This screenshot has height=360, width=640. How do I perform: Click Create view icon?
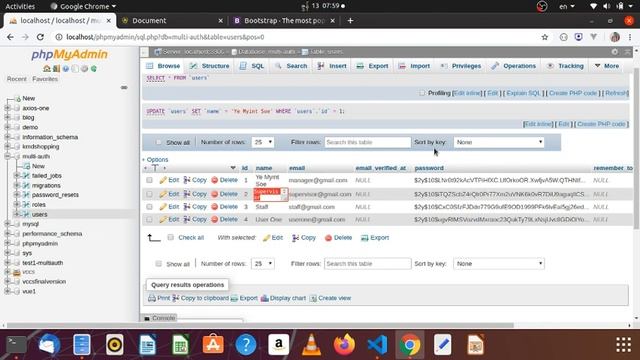[313, 298]
